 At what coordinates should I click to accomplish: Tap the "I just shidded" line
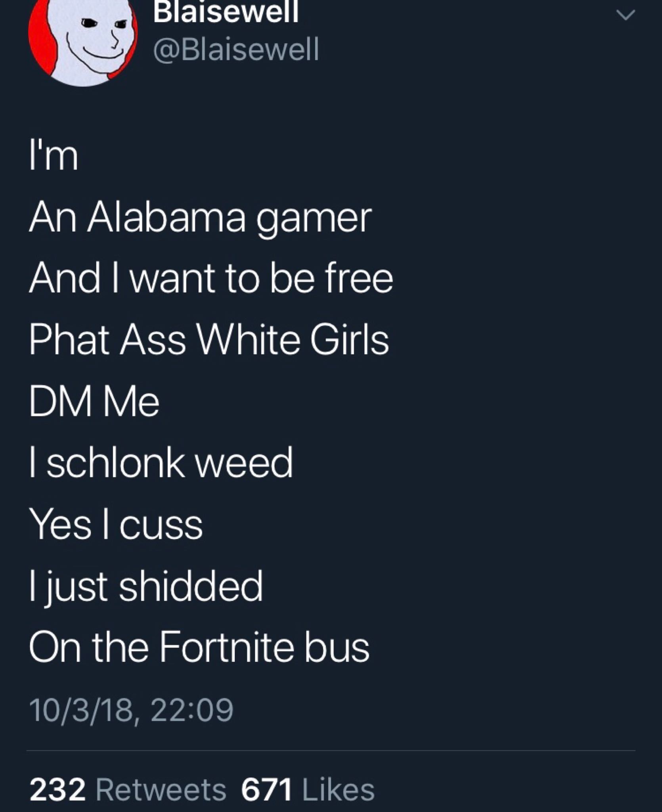146,587
